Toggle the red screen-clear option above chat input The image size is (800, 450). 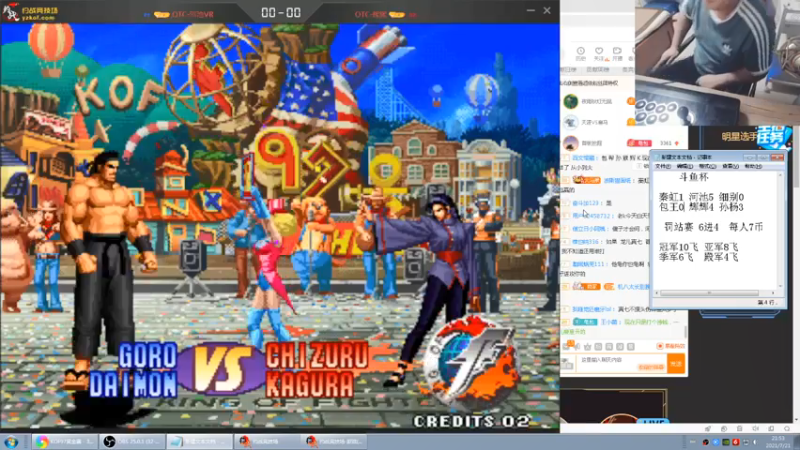point(671,346)
